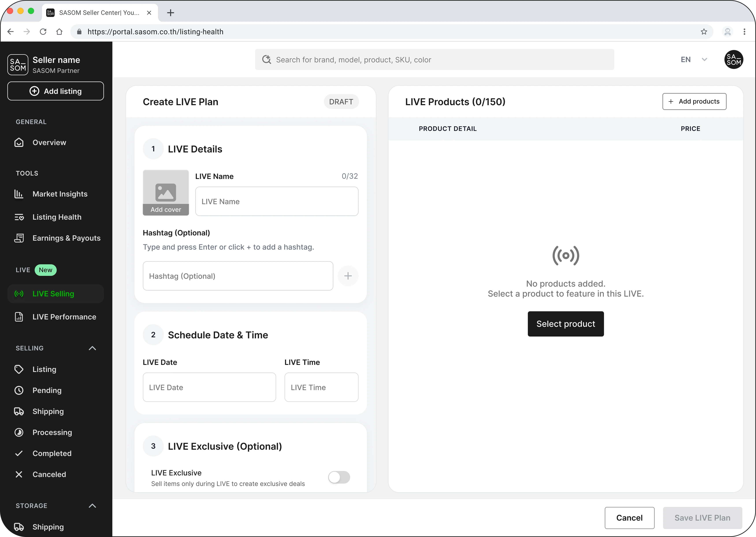Click the Add products button

point(694,101)
